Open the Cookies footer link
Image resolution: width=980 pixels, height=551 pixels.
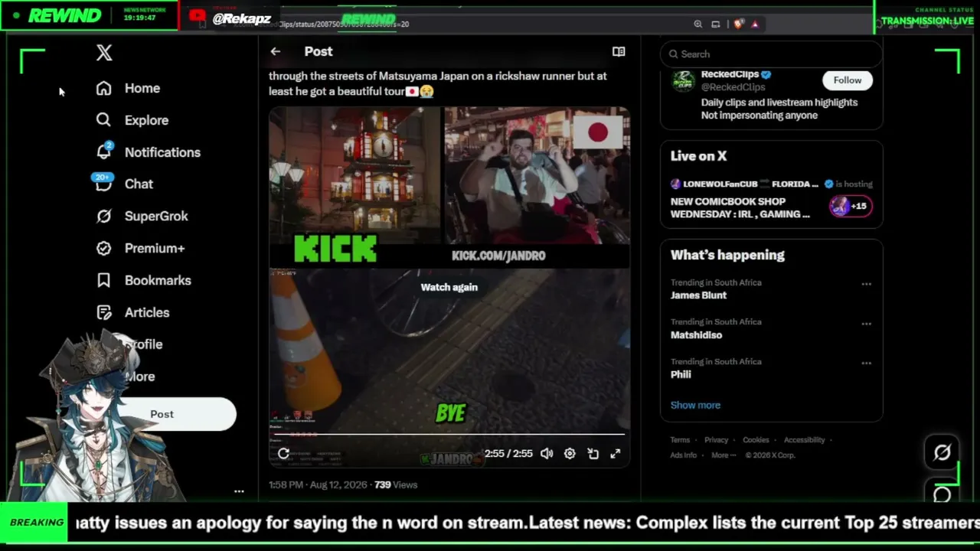[x=756, y=440]
